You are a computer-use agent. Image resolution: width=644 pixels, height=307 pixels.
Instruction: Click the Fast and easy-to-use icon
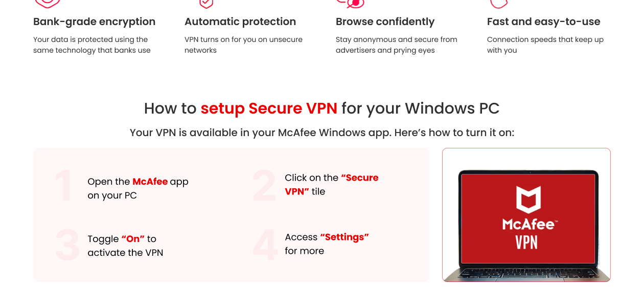click(499, 4)
